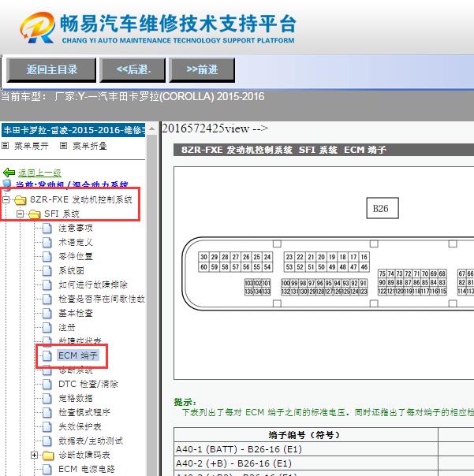This screenshot has width=474, height=476.
Task: Click the 菜单折叠 list icon
Action: [63, 146]
